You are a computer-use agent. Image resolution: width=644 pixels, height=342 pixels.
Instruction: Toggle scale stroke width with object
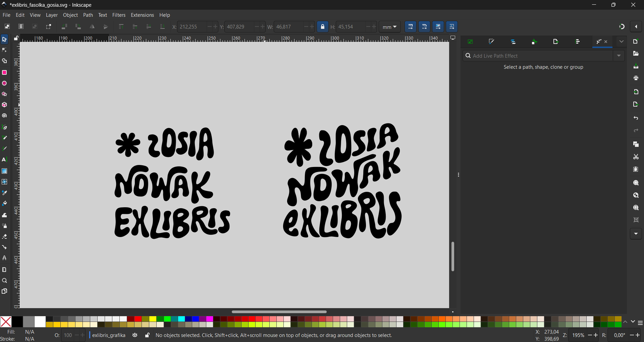tap(411, 26)
